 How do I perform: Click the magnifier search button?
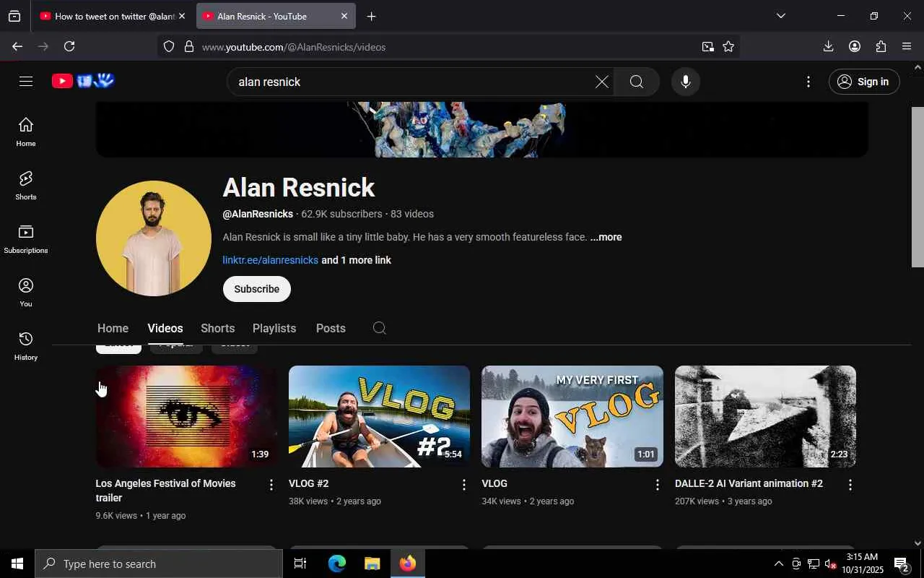click(636, 82)
